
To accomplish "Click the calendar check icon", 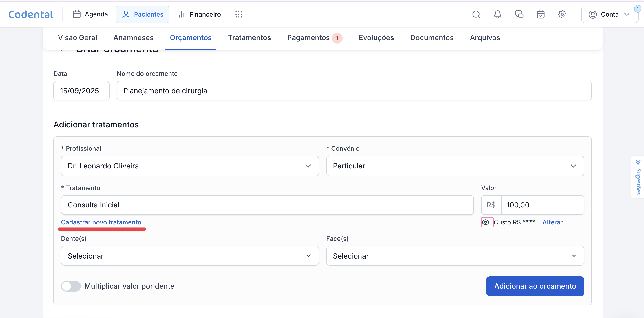I will (541, 15).
